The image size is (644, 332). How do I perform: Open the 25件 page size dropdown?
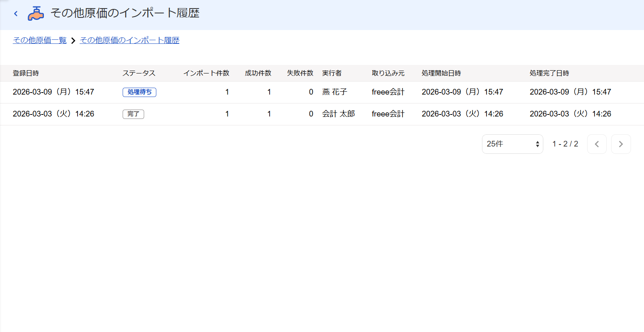coord(512,144)
